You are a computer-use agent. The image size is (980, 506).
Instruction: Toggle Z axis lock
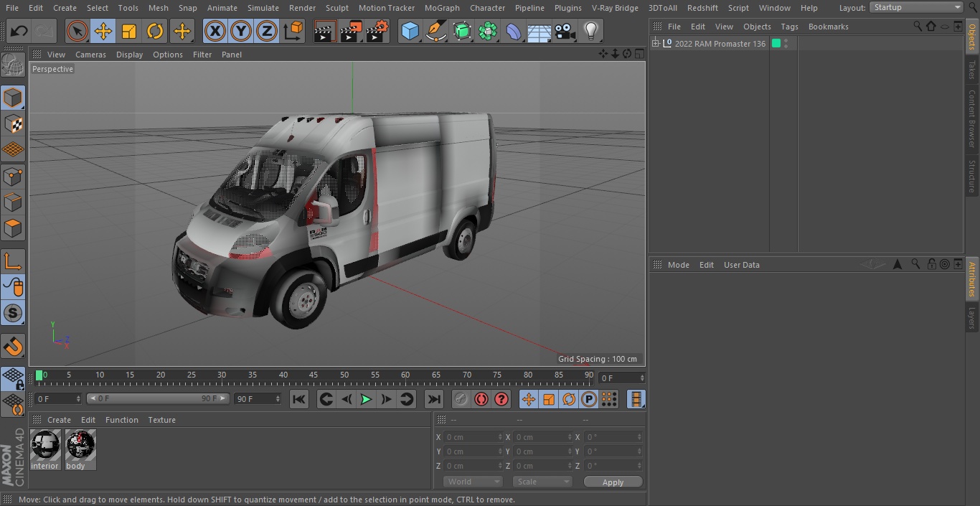point(267,31)
